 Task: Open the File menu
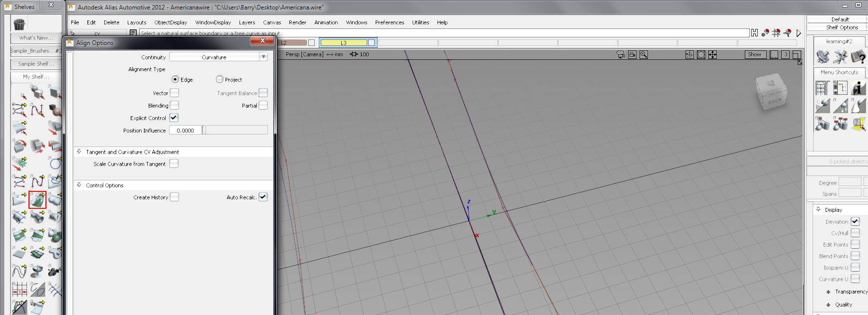point(75,22)
